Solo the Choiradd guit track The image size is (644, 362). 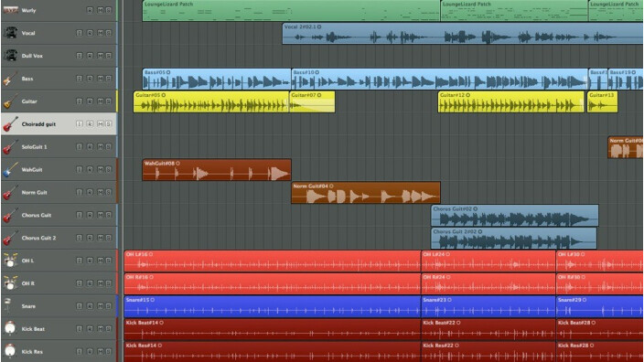click(x=109, y=124)
